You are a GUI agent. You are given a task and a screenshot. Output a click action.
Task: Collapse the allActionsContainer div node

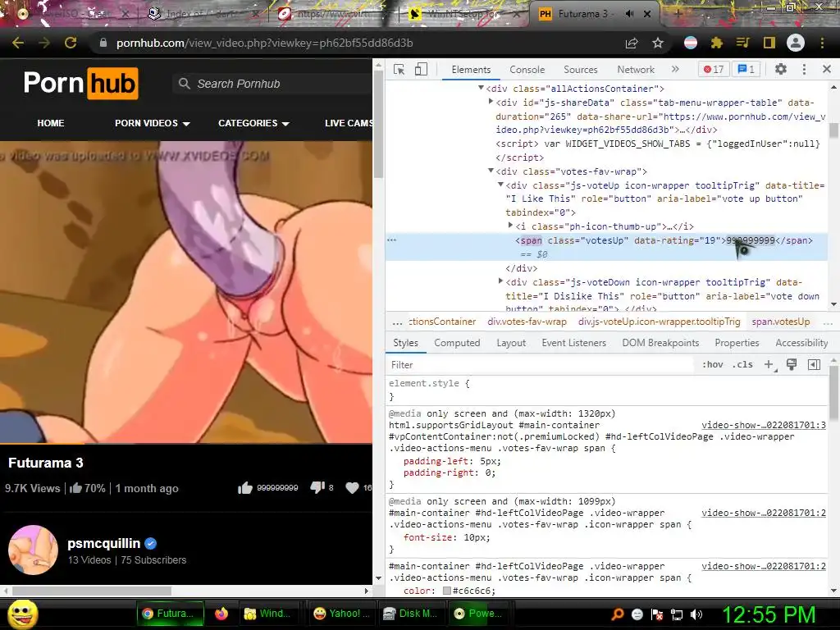pyautogui.click(x=481, y=88)
